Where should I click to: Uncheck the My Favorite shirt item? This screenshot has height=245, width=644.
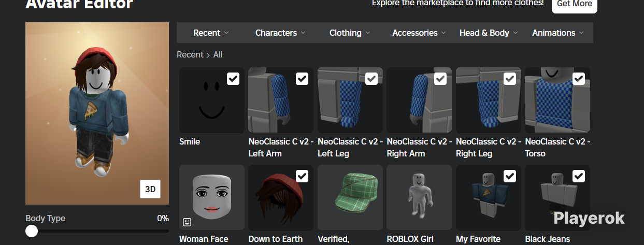(x=510, y=176)
